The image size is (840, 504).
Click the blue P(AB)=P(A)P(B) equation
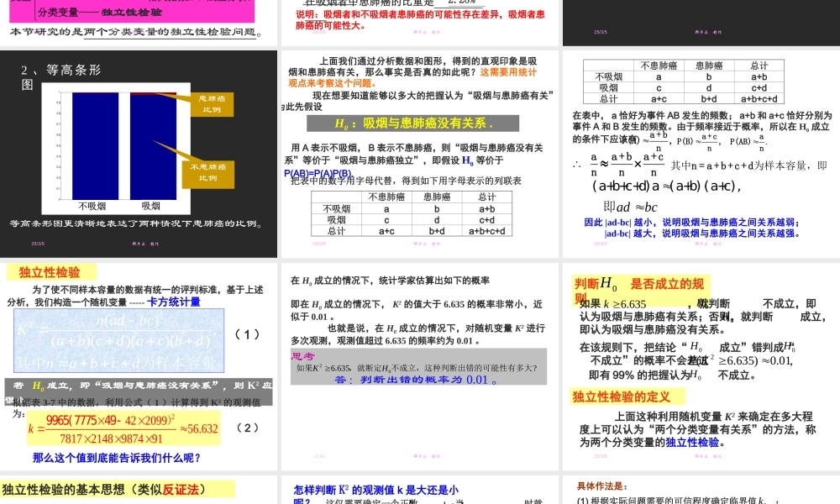pos(318,173)
